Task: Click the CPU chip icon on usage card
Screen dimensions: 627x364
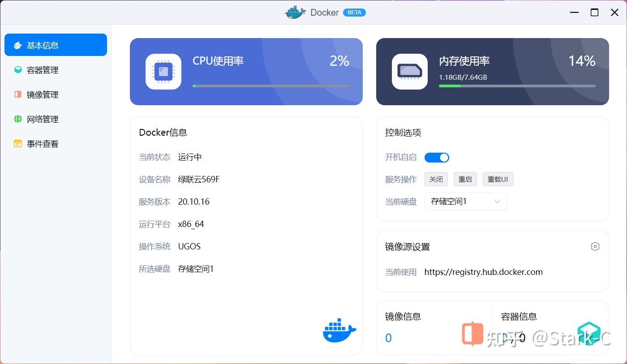Action: coord(163,72)
